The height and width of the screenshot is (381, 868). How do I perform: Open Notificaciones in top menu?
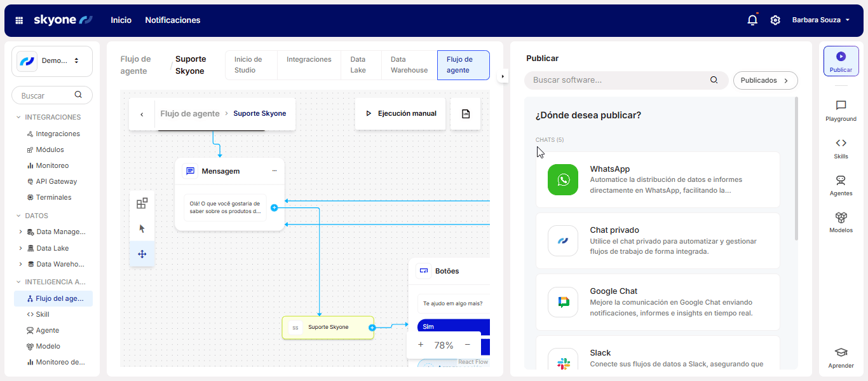(172, 20)
